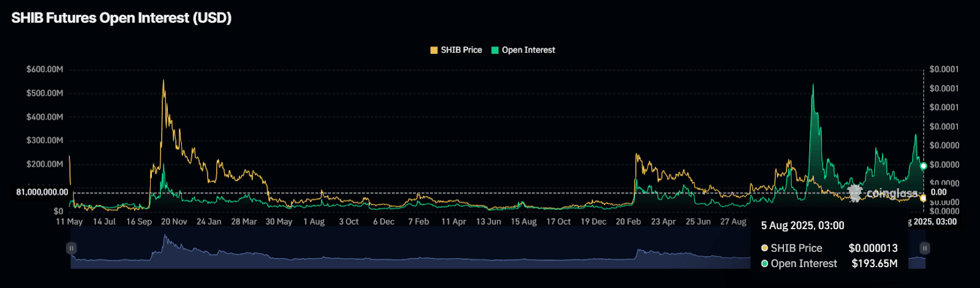
Task: Toggle the SHIB Price series in the legend
Action: [x=456, y=50]
